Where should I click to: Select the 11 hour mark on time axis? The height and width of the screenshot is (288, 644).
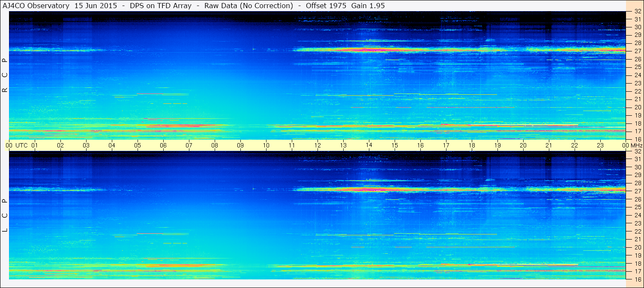292,145
